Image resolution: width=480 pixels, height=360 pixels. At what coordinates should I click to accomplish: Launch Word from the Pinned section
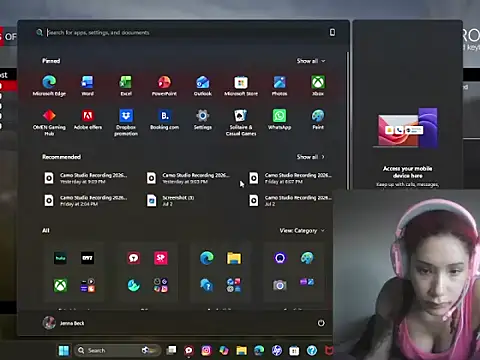click(87, 85)
